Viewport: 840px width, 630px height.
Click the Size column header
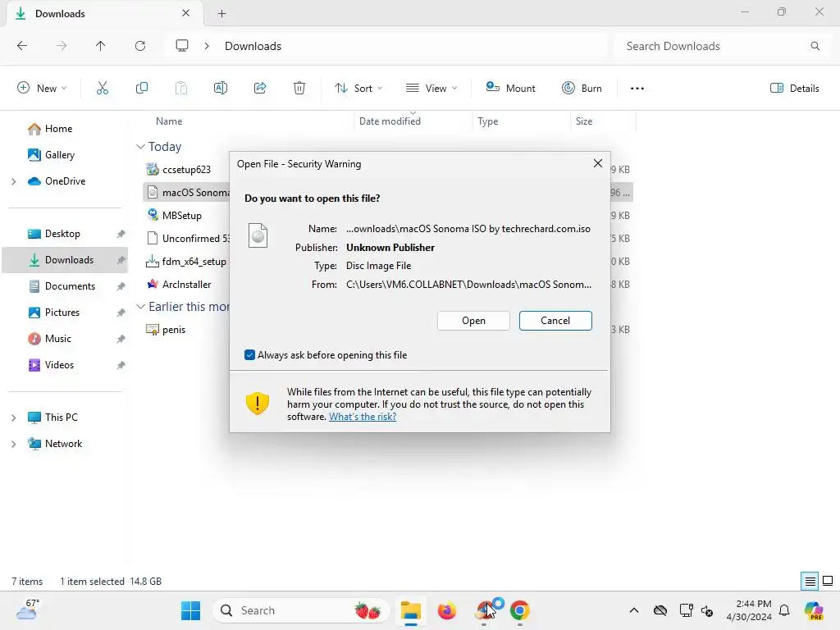[x=584, y=121]
